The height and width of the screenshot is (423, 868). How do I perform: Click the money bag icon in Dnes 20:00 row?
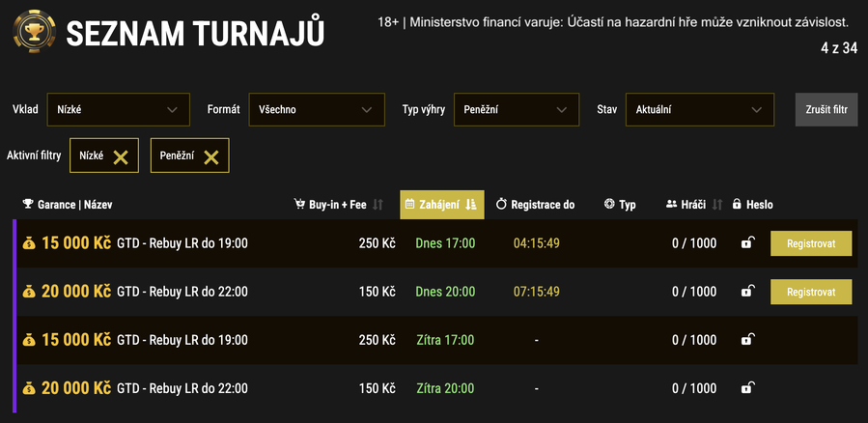point(29,292)
